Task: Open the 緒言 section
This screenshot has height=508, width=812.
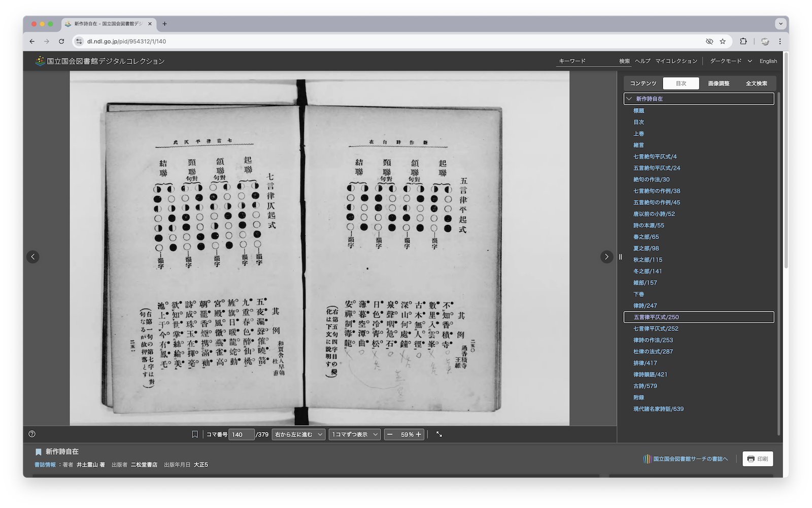Action: 638,145
